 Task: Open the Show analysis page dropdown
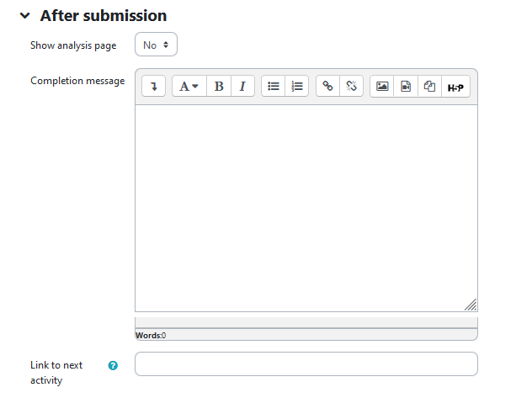click(x=156, y=45)
